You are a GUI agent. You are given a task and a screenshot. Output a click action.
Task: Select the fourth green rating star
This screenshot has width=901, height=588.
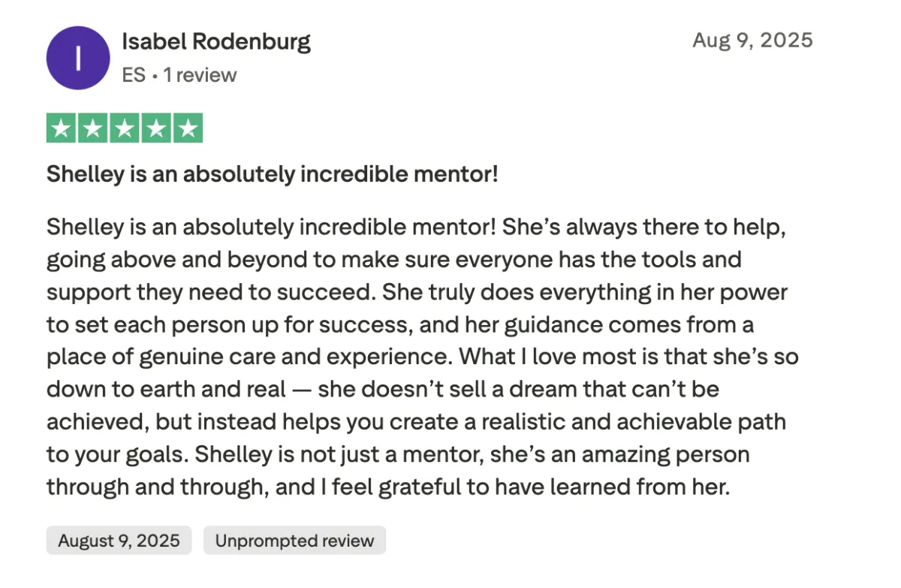pyautogui.click(x=156, y=128)
